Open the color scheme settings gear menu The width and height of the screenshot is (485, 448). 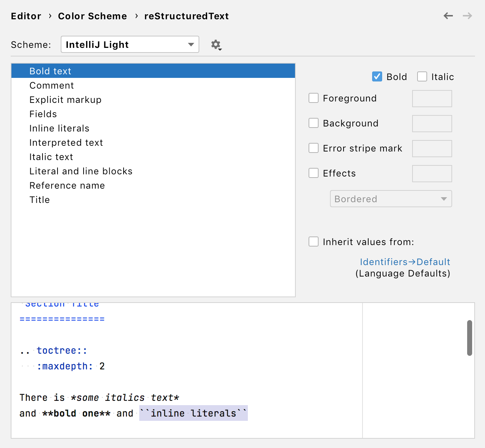(216, 45)
